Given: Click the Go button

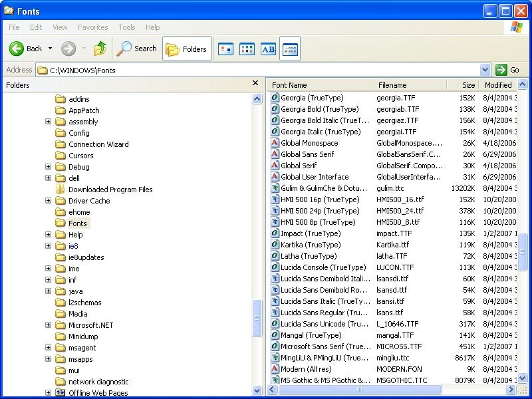Looking at the screenshot, I should point(508,70).
